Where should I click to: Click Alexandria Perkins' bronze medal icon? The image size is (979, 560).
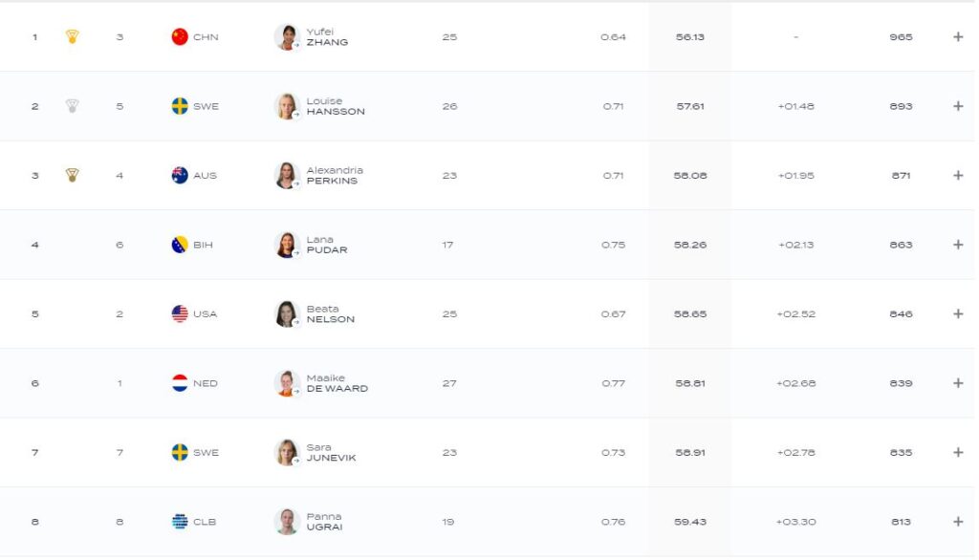72,175
